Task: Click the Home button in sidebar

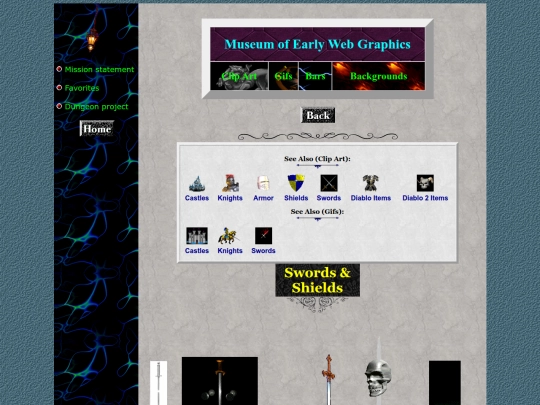Action: 97,128
